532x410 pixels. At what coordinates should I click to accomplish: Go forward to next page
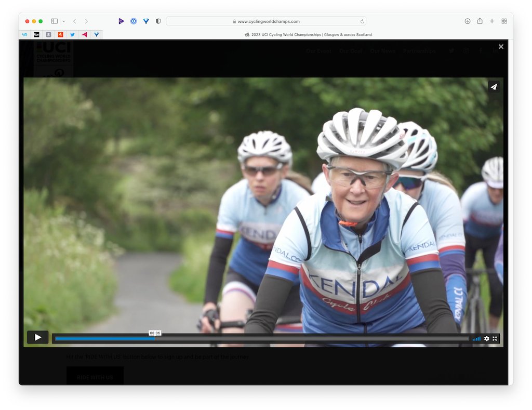86,21
